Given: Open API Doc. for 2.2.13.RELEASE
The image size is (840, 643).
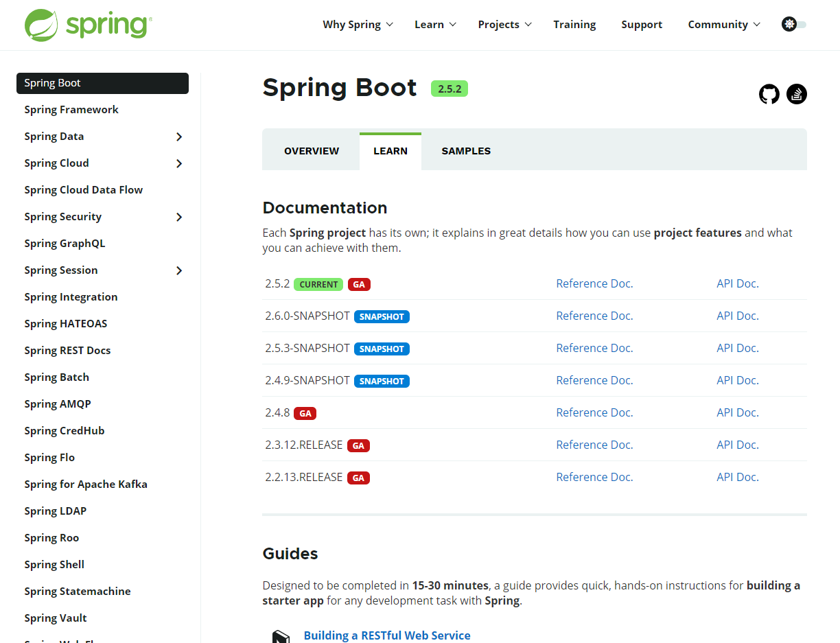Looking at the screenshot, I should [x=738, y=477].
